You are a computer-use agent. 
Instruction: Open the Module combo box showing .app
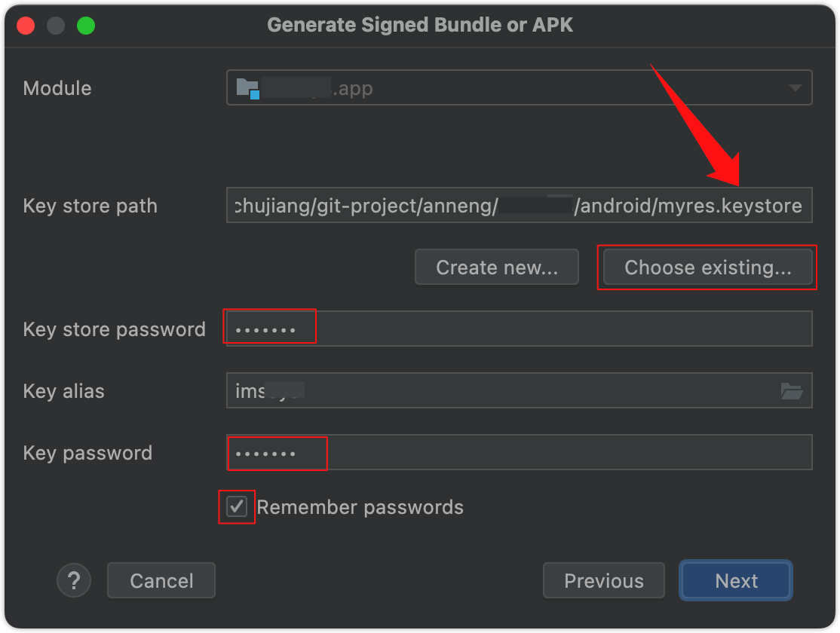click(x=519, y=88)
